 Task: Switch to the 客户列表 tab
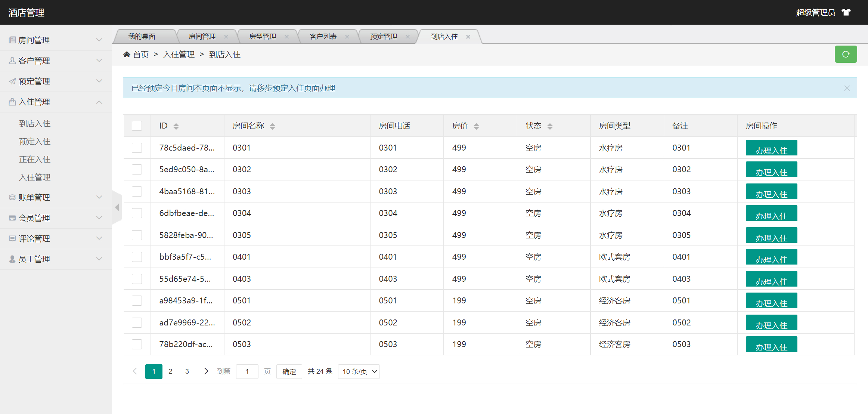tap(323, 37)
